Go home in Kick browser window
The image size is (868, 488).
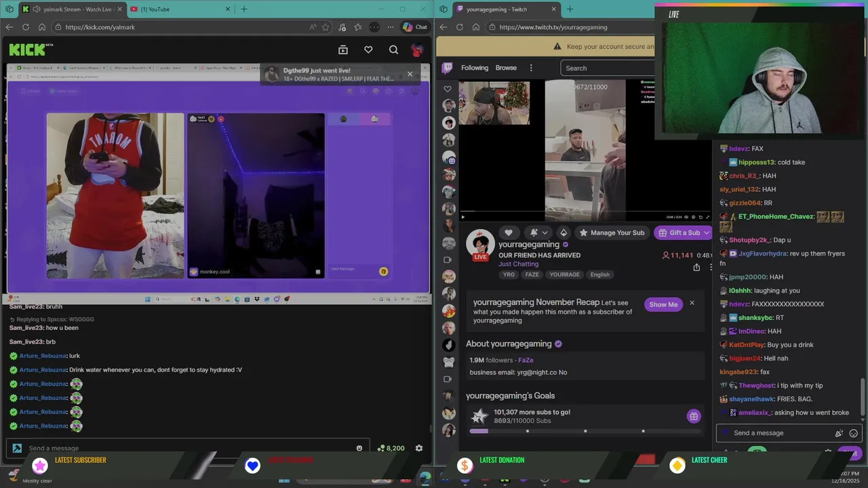42,27
